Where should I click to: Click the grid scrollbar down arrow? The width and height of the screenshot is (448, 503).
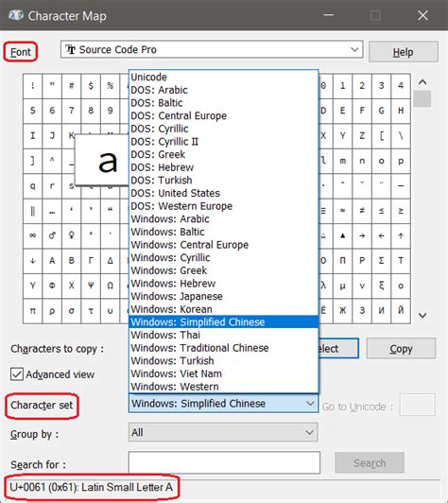pyautogui.click(x=422, y=316)
